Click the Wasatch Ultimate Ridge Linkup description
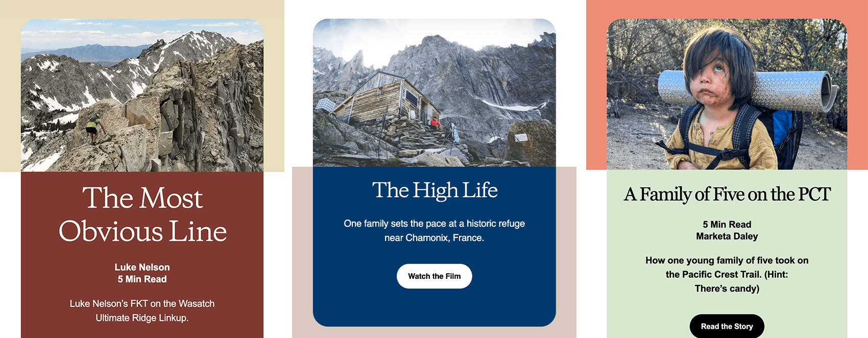Image resolution: width=868 pixels, height=338 pixels. 142,310
